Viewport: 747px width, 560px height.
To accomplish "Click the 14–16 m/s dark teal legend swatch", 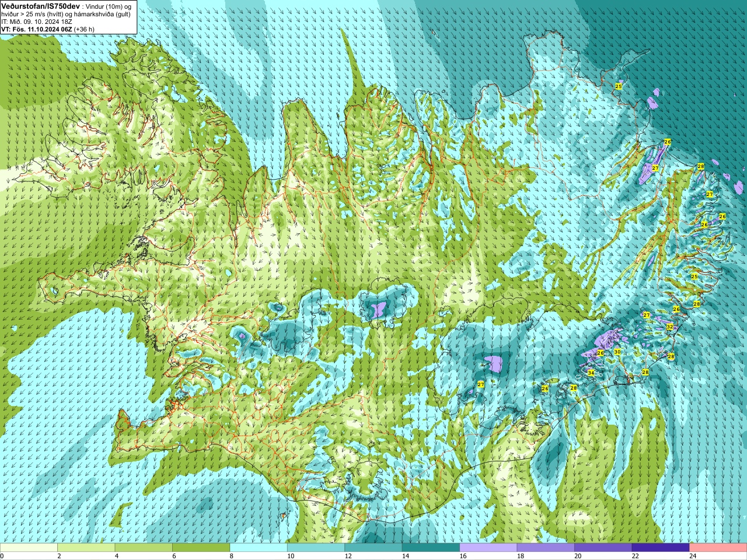I will (431, 548).
